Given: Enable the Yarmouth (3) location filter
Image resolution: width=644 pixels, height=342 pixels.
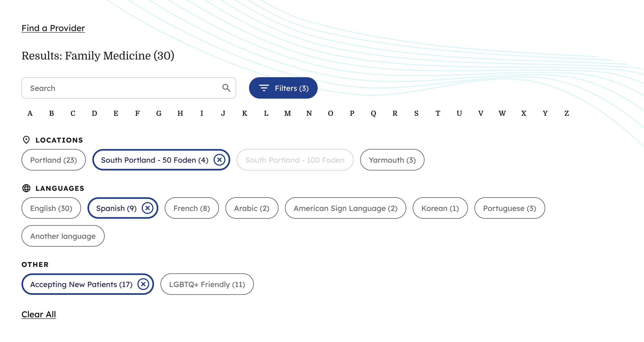Looking at the screenshot, I should tap(392, 160).
